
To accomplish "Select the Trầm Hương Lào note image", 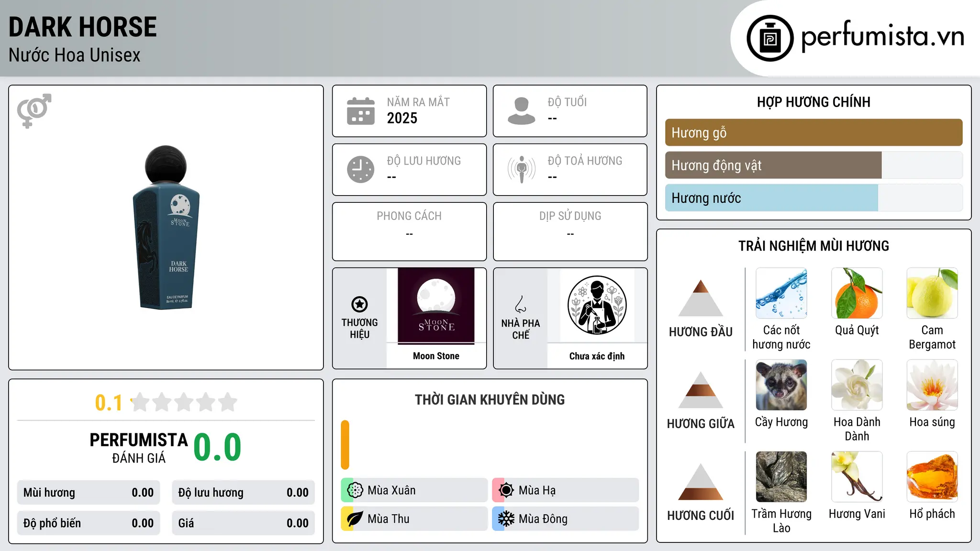I will click(781, 477).
